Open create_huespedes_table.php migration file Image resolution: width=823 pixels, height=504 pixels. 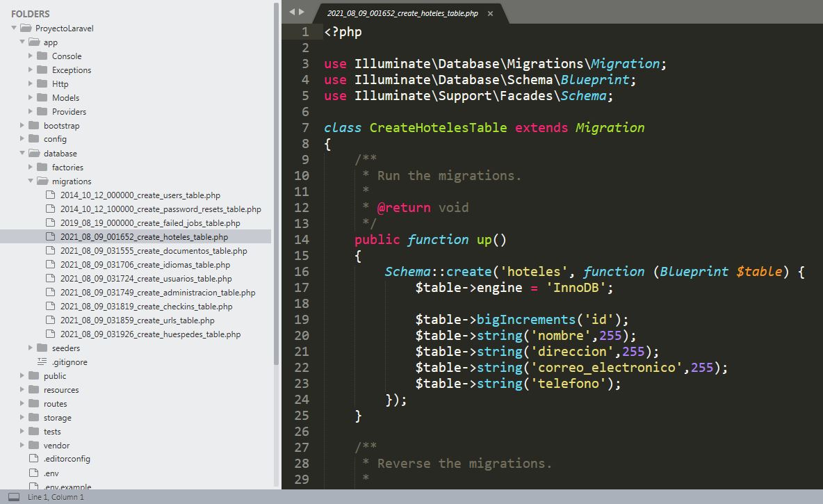[150, 334]
